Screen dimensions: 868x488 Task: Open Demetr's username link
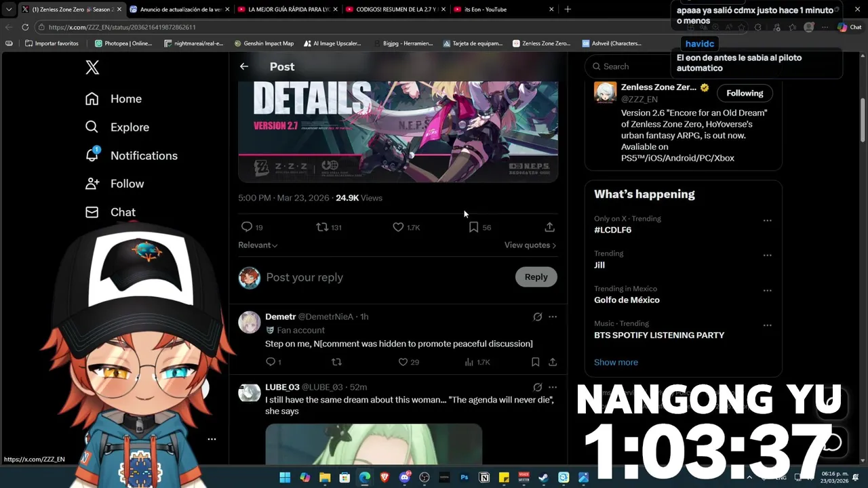[326, 317]
